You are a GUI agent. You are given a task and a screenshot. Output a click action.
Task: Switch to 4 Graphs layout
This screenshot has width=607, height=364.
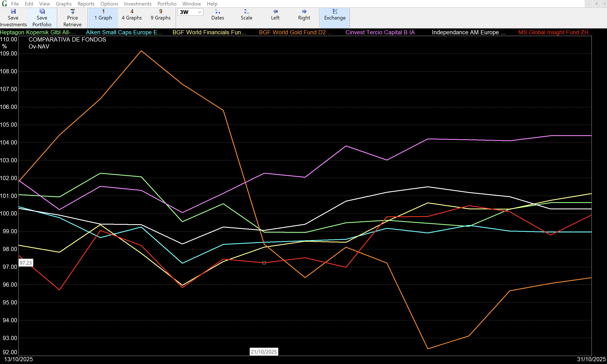(x=132, y=15)
